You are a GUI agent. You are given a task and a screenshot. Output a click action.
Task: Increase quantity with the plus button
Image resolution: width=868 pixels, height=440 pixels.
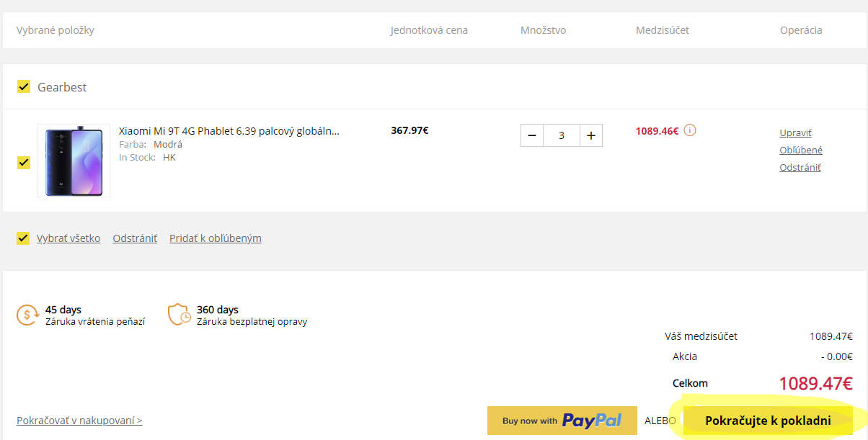pos(590,135)
